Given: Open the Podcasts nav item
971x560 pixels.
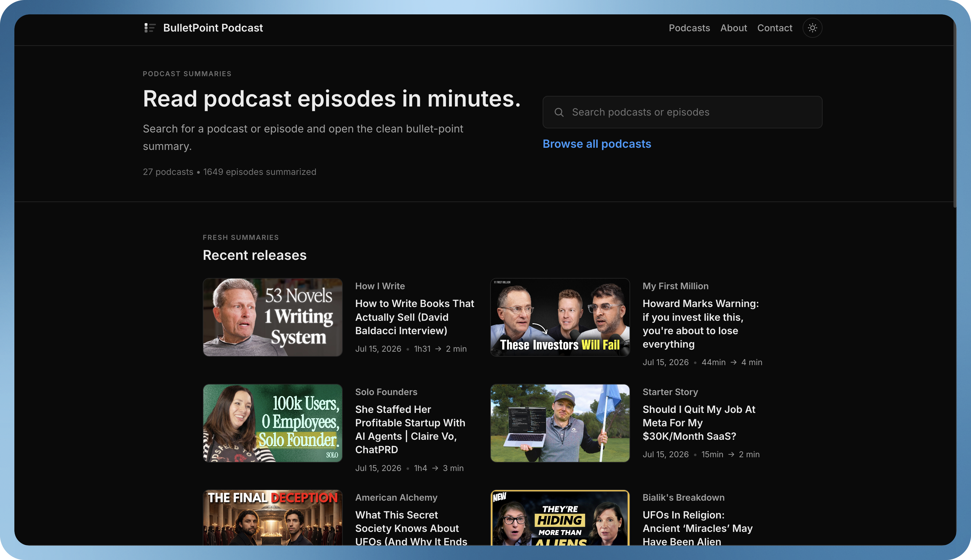Looking at the screenshot, I should click(689, 28).
